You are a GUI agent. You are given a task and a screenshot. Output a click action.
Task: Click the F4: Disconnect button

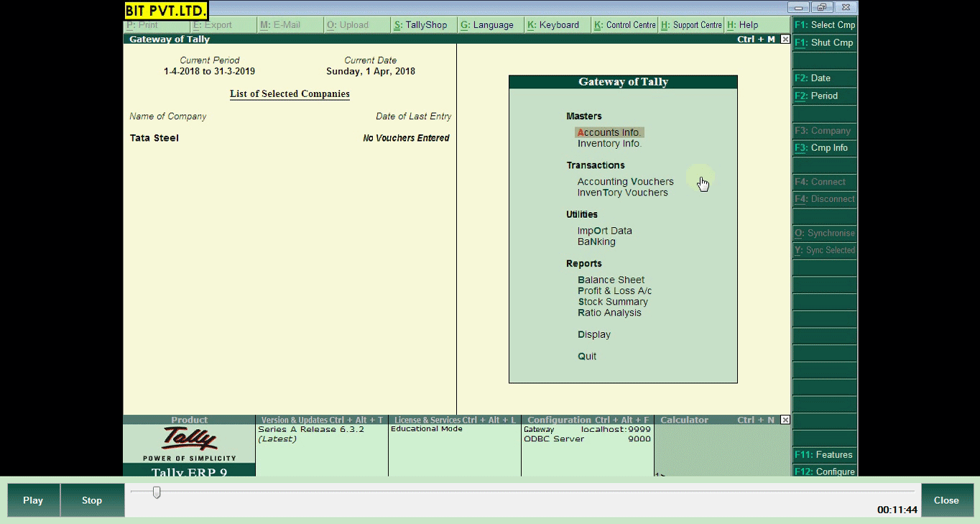pyautogui.click(x=824, y=199)
